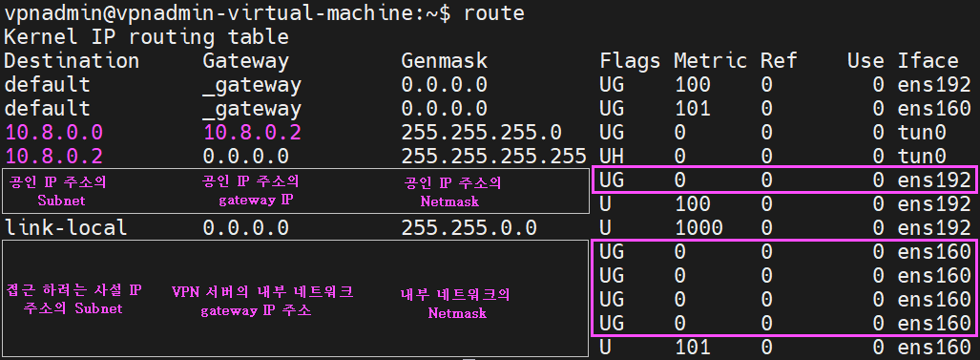Select gateway 10.8.0.2 in the 10.8.0.0 row

252,133
